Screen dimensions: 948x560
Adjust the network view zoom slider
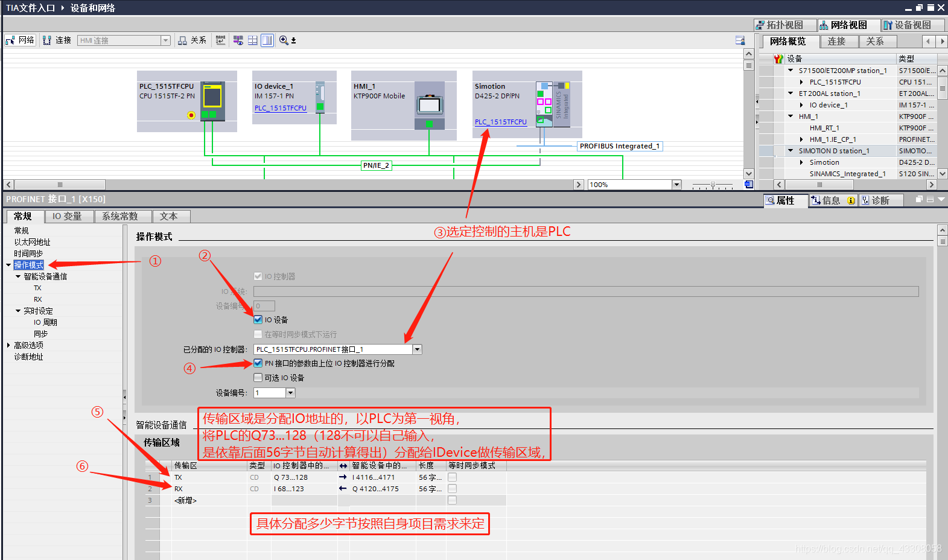pyautogui.click(x=713, y=185)
